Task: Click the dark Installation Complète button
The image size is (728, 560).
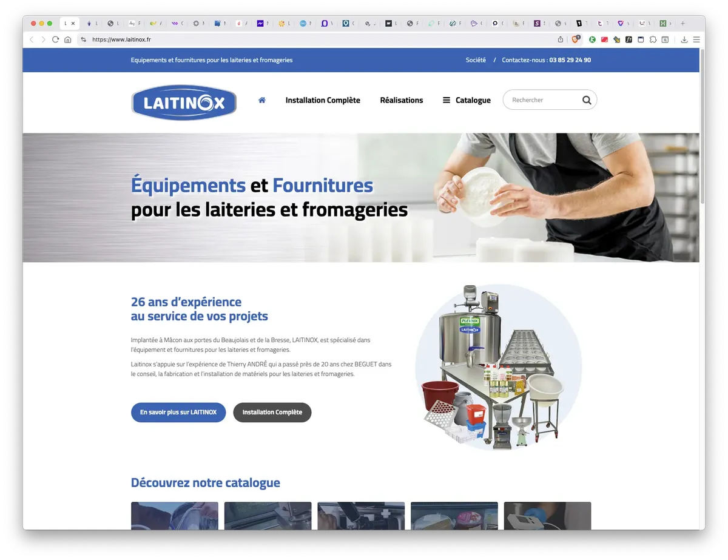Action: point(272,413)
